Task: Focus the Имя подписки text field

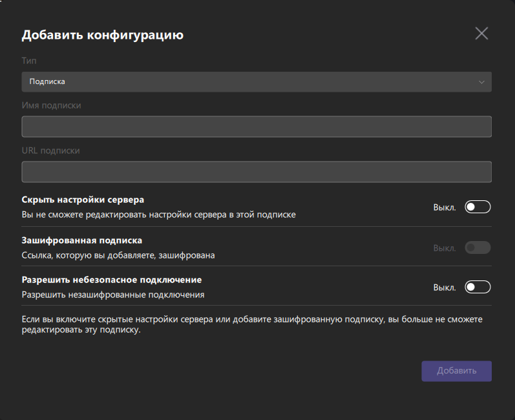Action: 257,127
